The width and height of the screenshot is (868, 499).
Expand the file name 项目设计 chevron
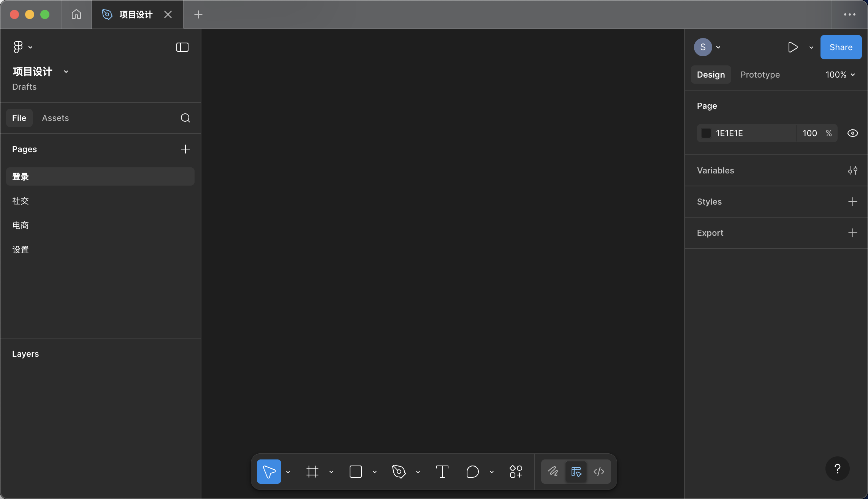point(66,72)
